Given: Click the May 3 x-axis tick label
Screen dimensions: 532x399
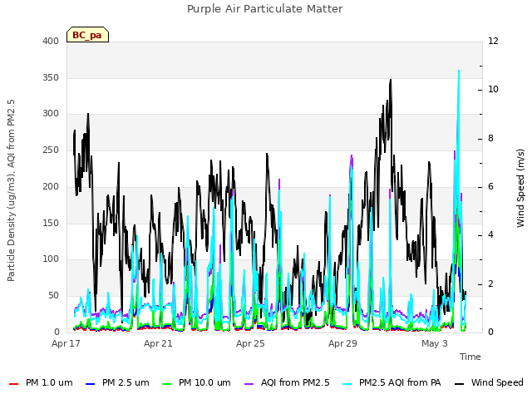Looking at the screenshot, I should (x=435, y=343).
